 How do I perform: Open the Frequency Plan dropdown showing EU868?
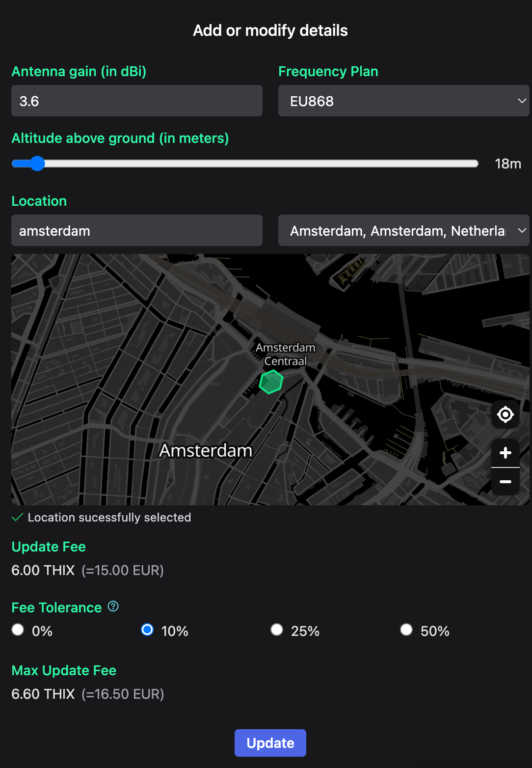pyautogui.click(x=402, y=101)
